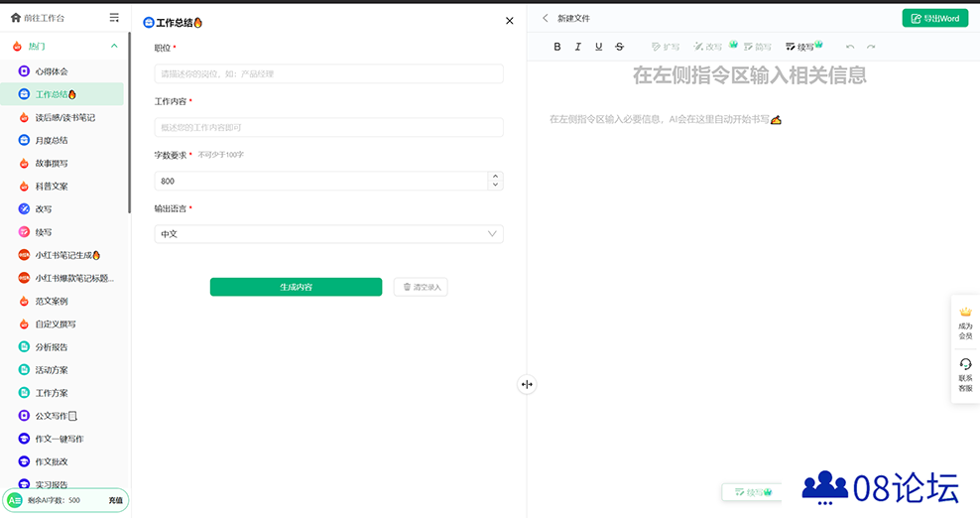Click the 小红书爆款笔记标题 icon
Screen dimensions: 980x518
pos(24,278)
